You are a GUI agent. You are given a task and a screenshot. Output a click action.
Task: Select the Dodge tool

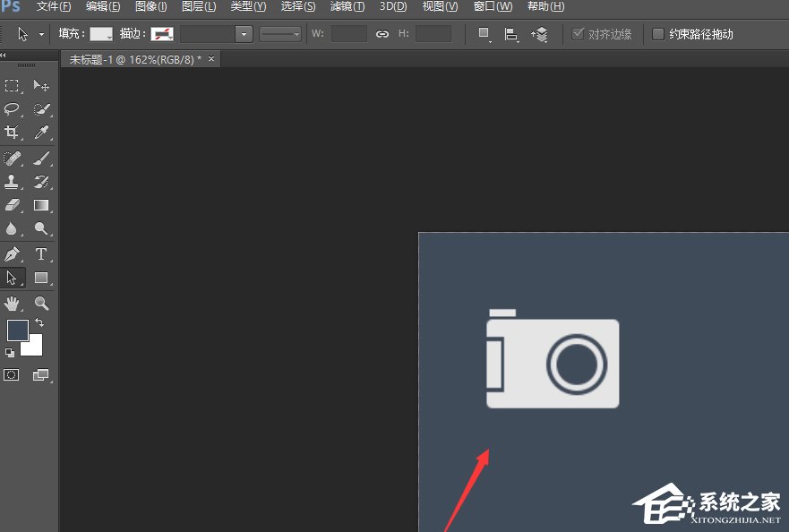point(41,228)
